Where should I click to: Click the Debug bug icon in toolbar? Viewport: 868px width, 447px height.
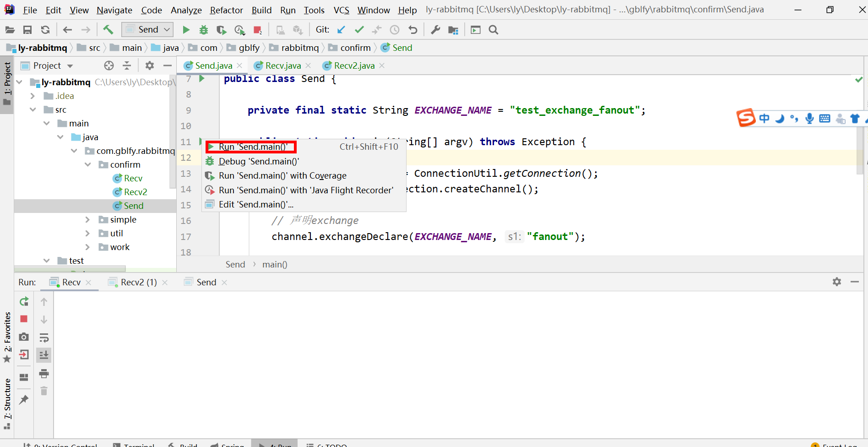(x=204, y=30)
